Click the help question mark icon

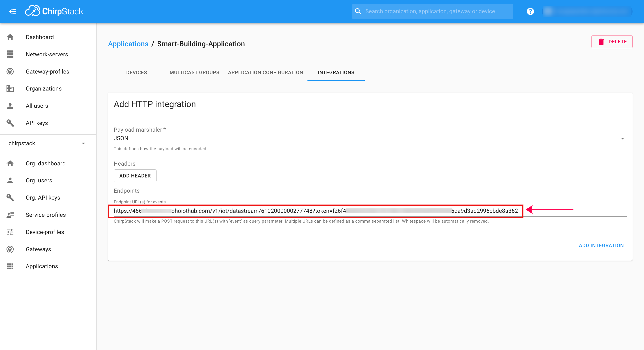point(530,11)
